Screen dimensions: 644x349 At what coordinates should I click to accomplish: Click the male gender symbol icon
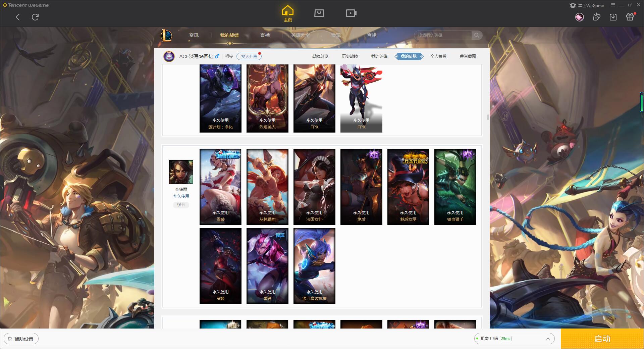217,56
